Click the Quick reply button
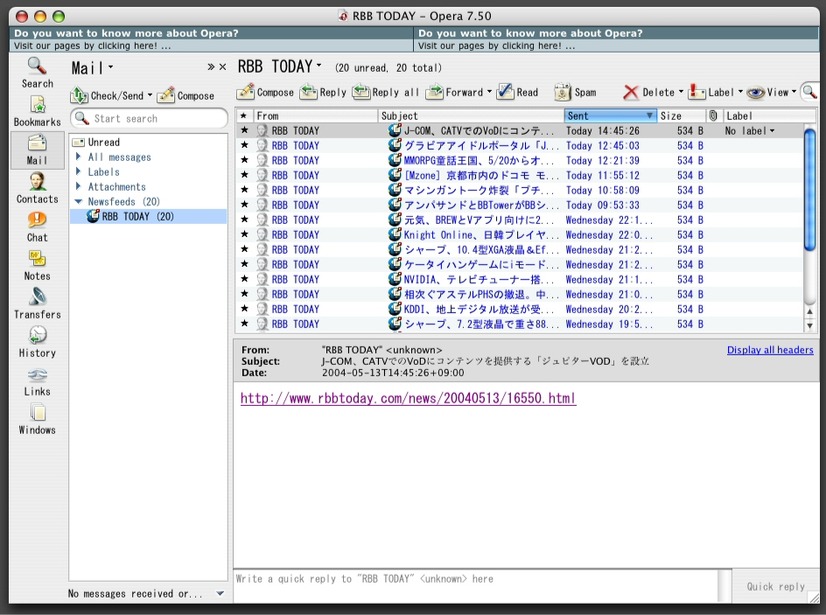Screen dimensions: 826x615 pyautogui.click(x=775, y=586)
